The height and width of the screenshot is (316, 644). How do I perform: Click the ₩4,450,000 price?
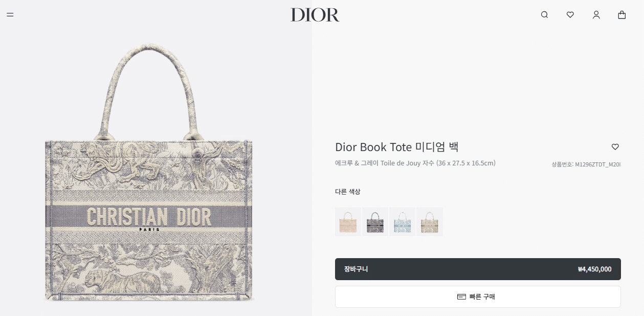pyautogui.click(x=594, y=269)
